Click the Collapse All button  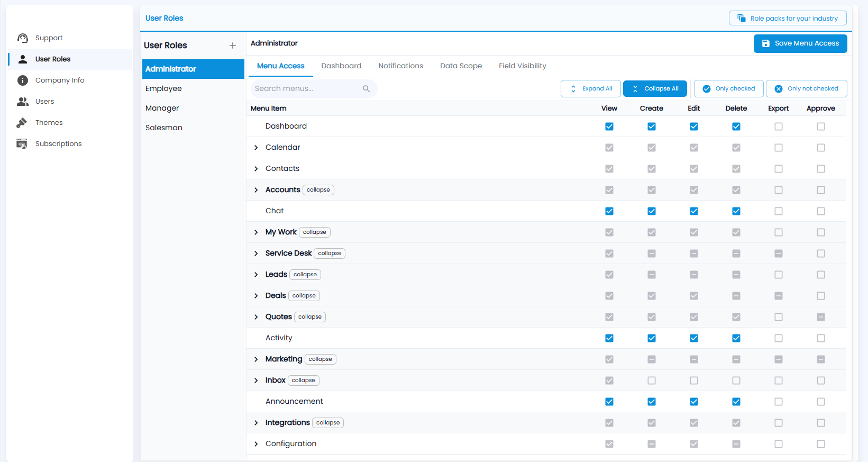[x=655, y=89]
